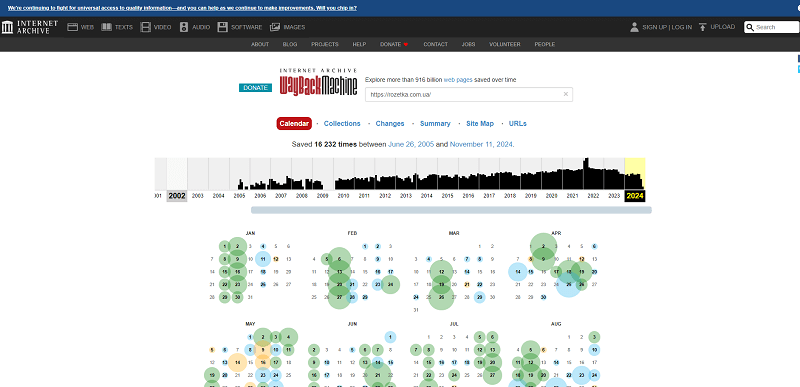The image size is (800, 387).
Task: Select year 2021 on the timeline
Action: (x=572, y=196)
